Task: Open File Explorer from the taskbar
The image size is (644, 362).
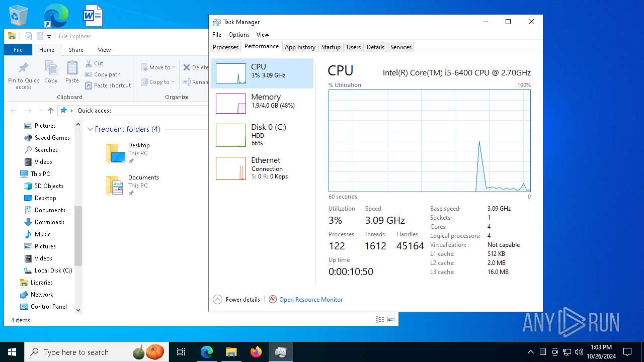Action: (231, 352)
